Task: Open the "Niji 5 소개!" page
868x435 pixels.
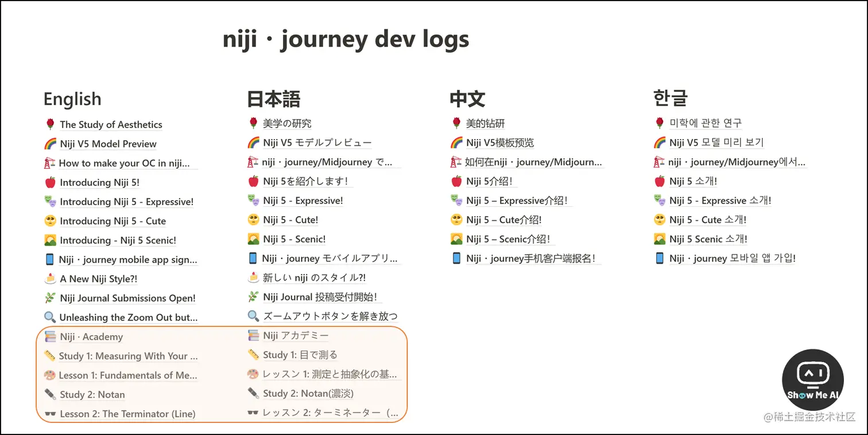Action: coord(693,181)
